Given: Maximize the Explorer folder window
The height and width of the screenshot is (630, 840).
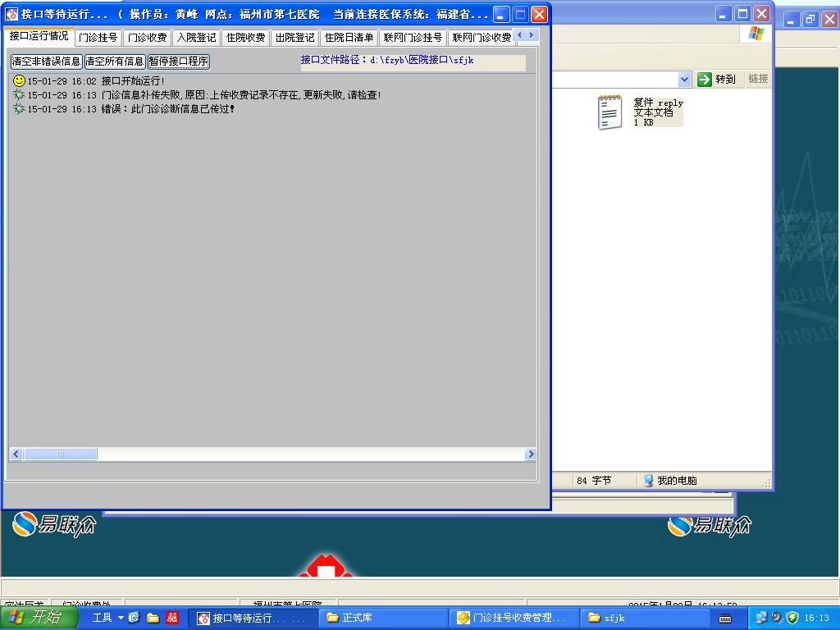Looking at the screenshot, I should [x=742, y=13].
